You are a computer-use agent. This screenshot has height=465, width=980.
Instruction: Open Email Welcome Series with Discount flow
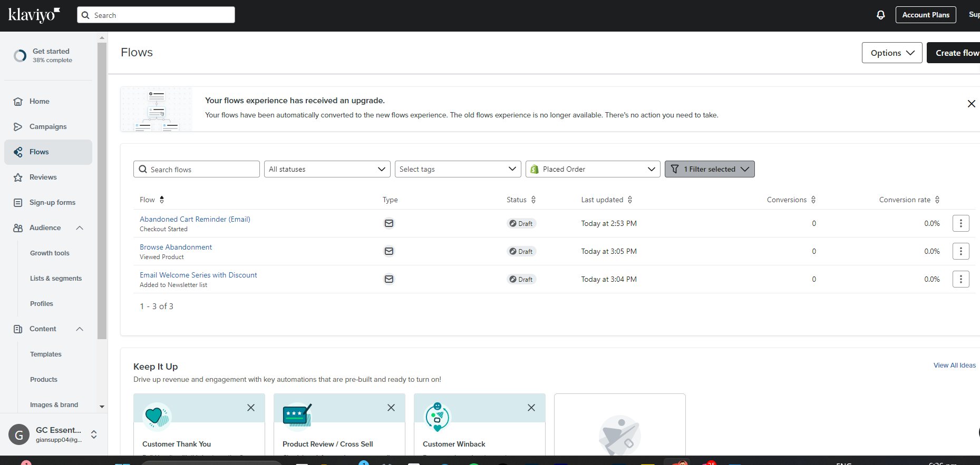(198, 275)
